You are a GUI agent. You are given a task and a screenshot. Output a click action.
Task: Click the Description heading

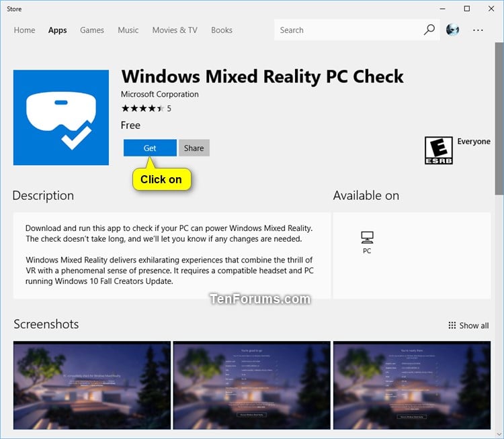[x=44, y=196]
